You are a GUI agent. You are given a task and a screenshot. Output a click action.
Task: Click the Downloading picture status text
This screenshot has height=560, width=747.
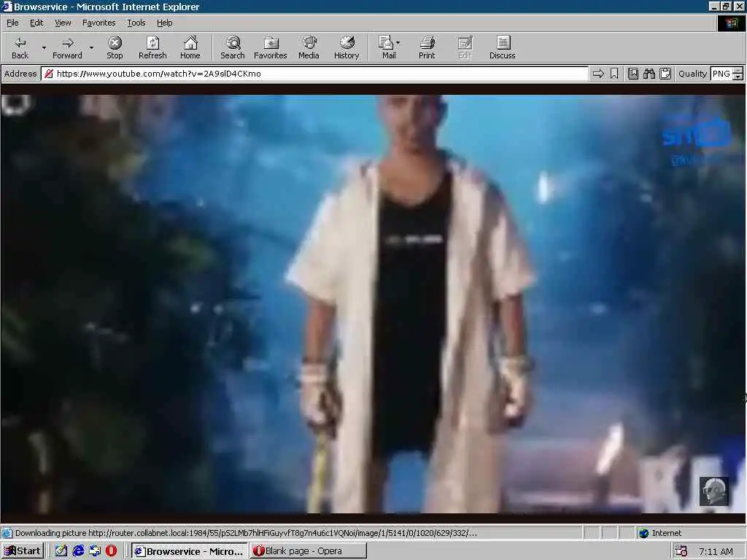coord(246,533)
